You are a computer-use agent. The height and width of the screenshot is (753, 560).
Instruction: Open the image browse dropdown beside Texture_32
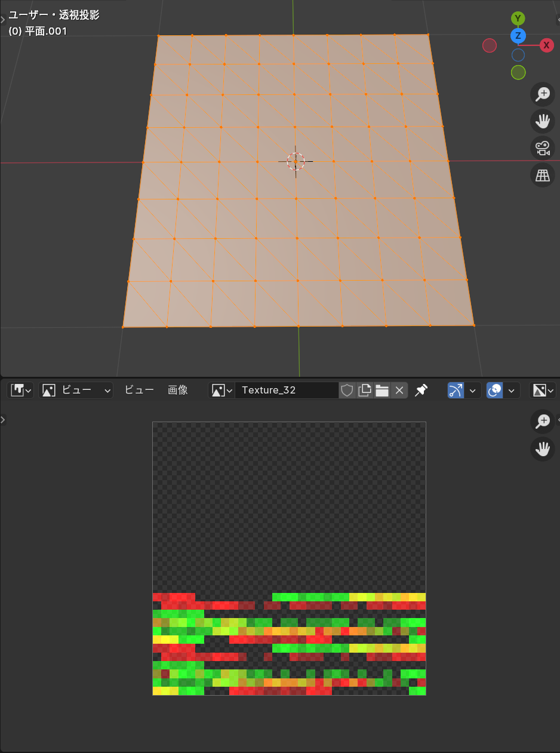(x=221, y=390)
